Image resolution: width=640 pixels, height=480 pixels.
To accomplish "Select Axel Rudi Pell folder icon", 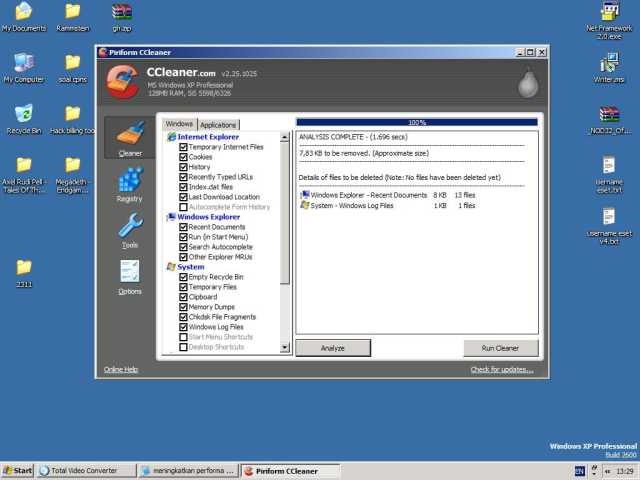I will (24, 175).
